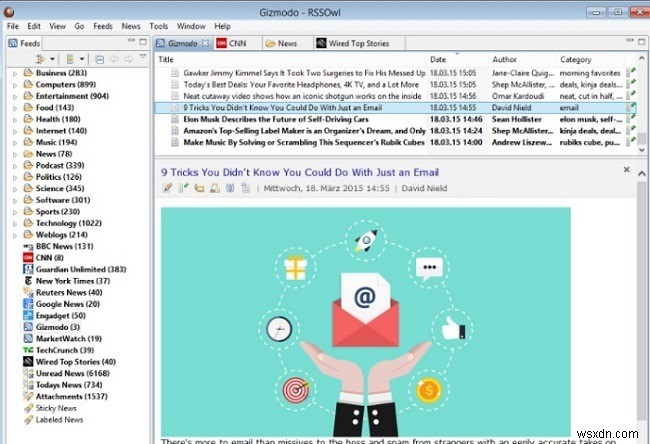
Task: Toggle sticky pin on the Amazon Label Maker row
Action: 631,131
